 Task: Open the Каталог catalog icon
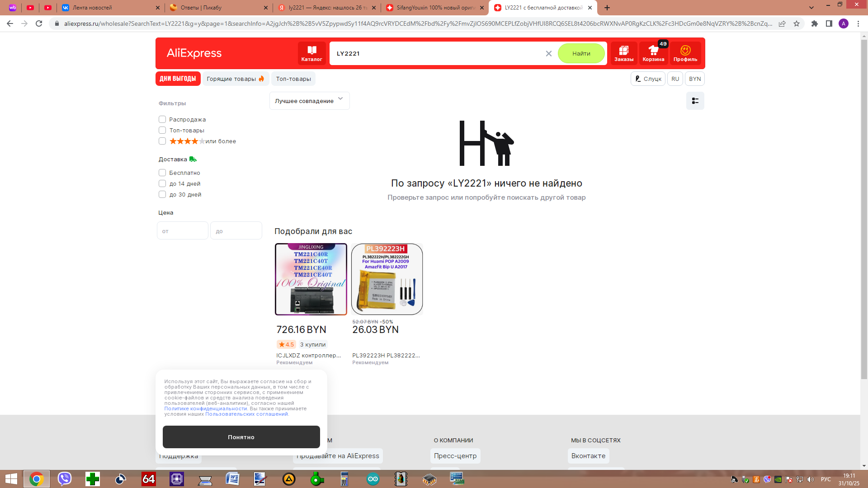[311, 53]
